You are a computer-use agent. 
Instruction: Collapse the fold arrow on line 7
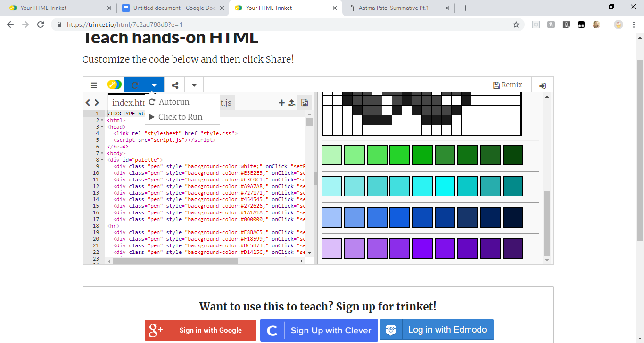coord(102,153)
